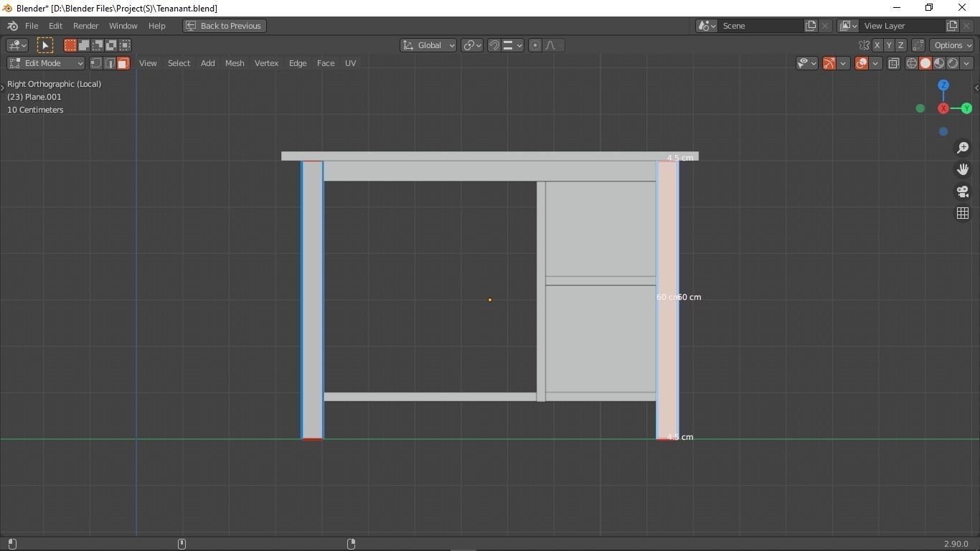Image resolution: width=980 pixels, height=551 pixels.
Task: Choose Subtract selection mode icon
Action: point(98,45)
